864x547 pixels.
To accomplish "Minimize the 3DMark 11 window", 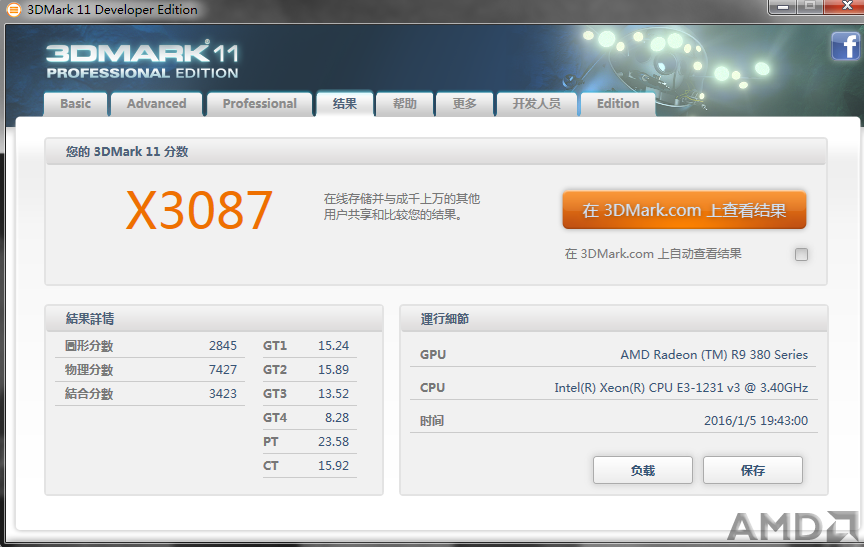I will [x=782, y=7].
